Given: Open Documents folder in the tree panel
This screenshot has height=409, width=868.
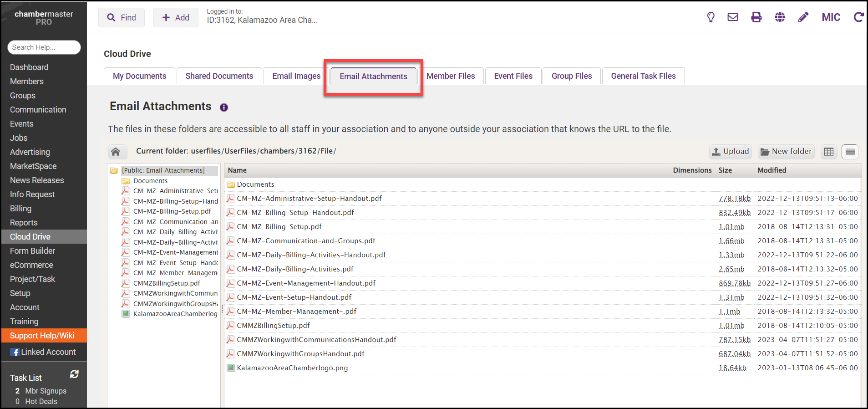Looking at the screenshot, I should [150, 181].
